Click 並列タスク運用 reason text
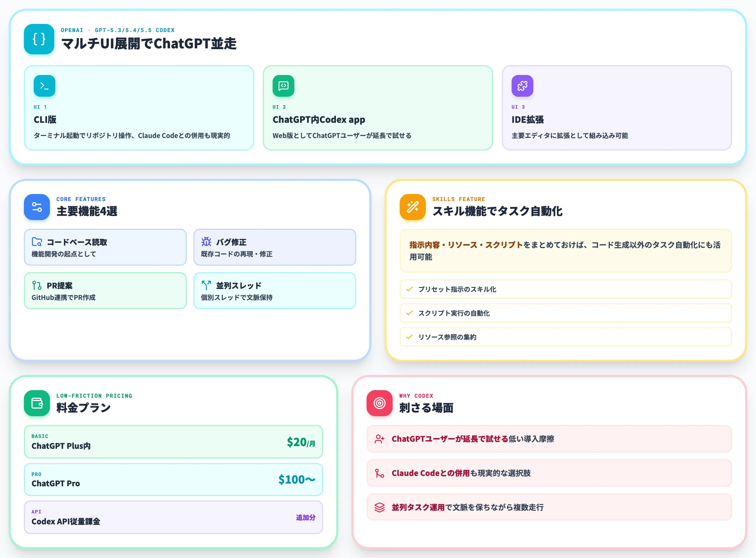 [x=418, y=507]
